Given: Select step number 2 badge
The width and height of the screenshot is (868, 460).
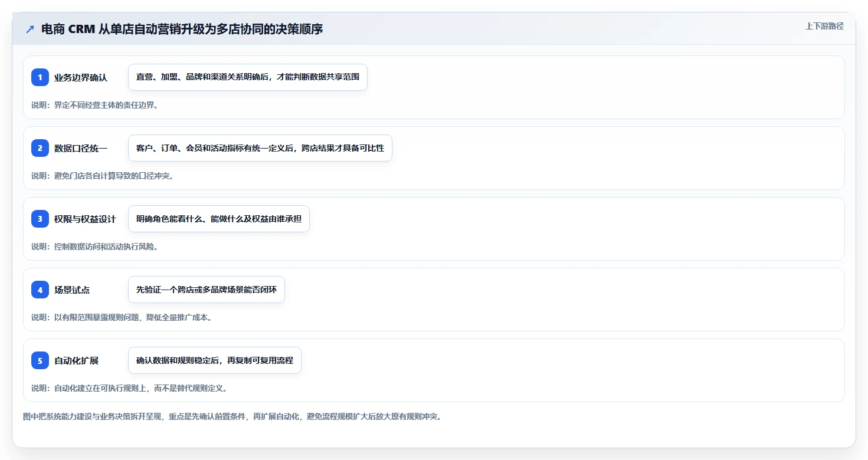Looking at the screenshot, I should tap(40, 148).
